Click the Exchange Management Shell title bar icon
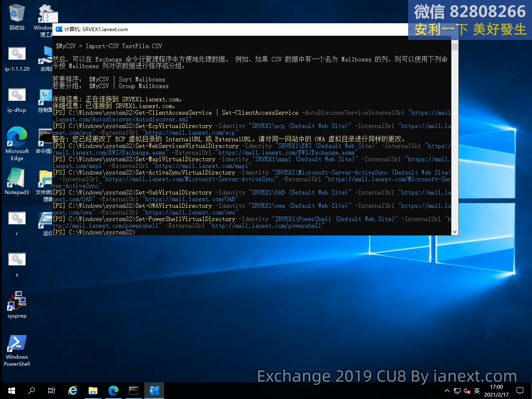 coord(59,29)
